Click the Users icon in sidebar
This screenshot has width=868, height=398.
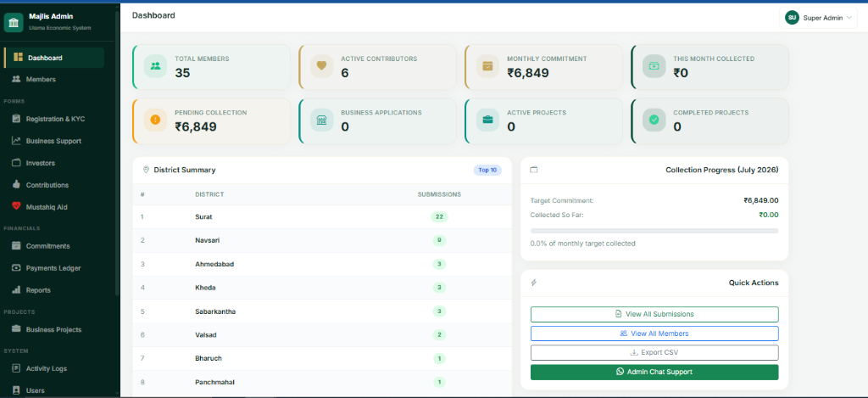pos(16,390)
